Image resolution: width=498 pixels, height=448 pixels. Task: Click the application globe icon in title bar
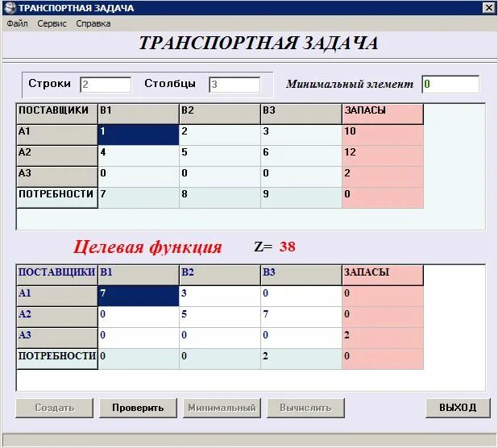10,7
